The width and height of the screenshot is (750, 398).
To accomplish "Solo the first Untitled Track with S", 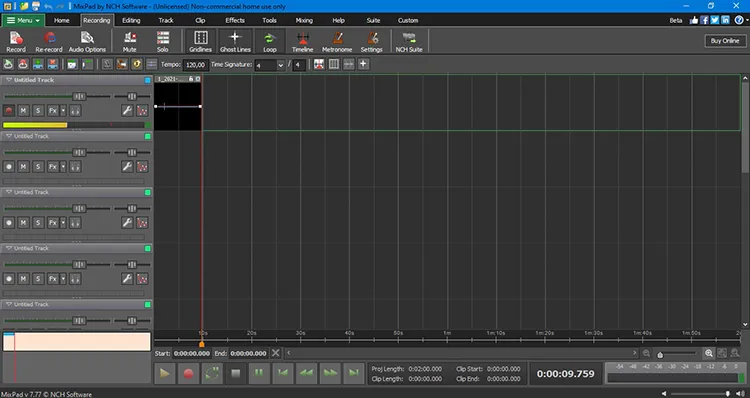I will [38, 111].
